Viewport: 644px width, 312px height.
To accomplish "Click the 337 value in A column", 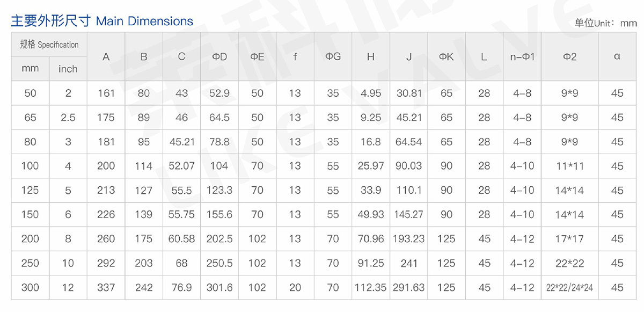I will tap(106, 288).
